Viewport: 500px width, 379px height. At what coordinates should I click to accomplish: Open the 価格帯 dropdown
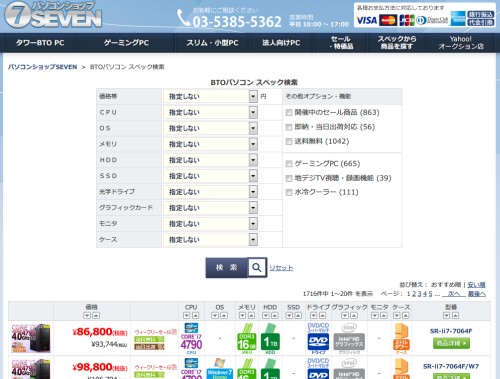[211, 97]
